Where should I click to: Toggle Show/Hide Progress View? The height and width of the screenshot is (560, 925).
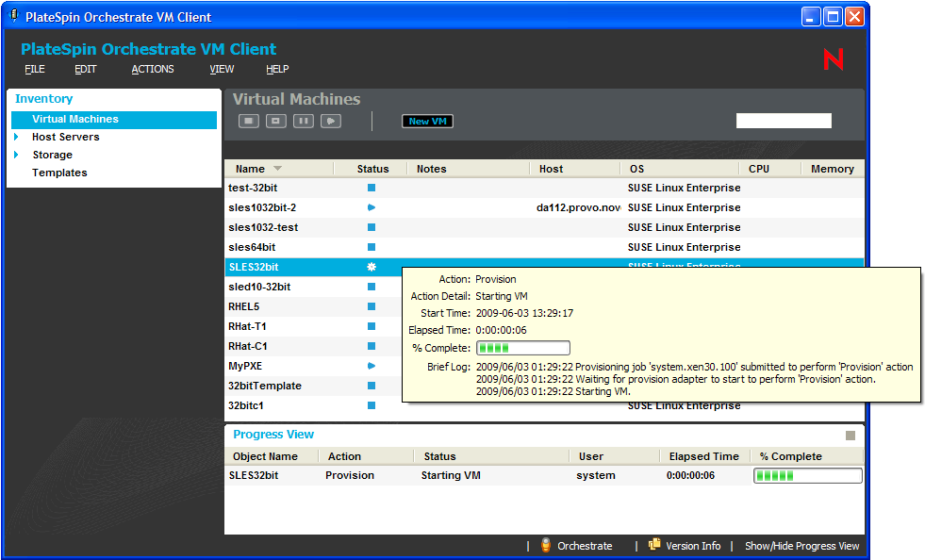tap(801, 546)
